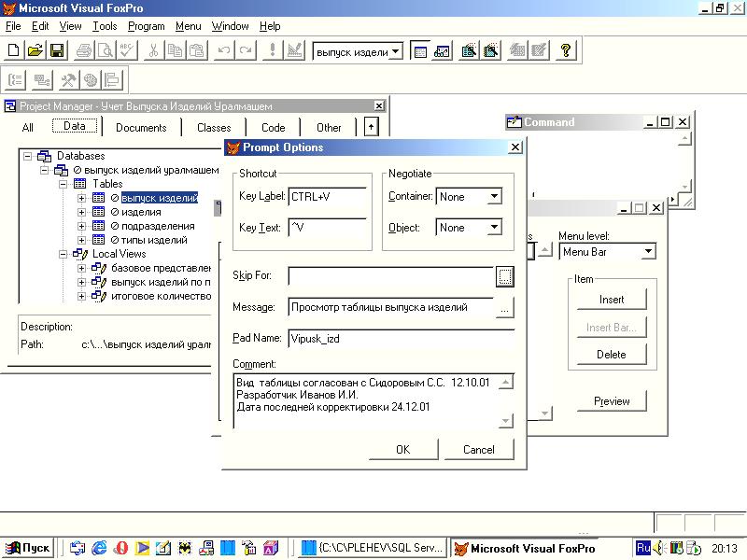Click the Undo arrow icon
The image size is (747, 560).
[x=223, y=50]
